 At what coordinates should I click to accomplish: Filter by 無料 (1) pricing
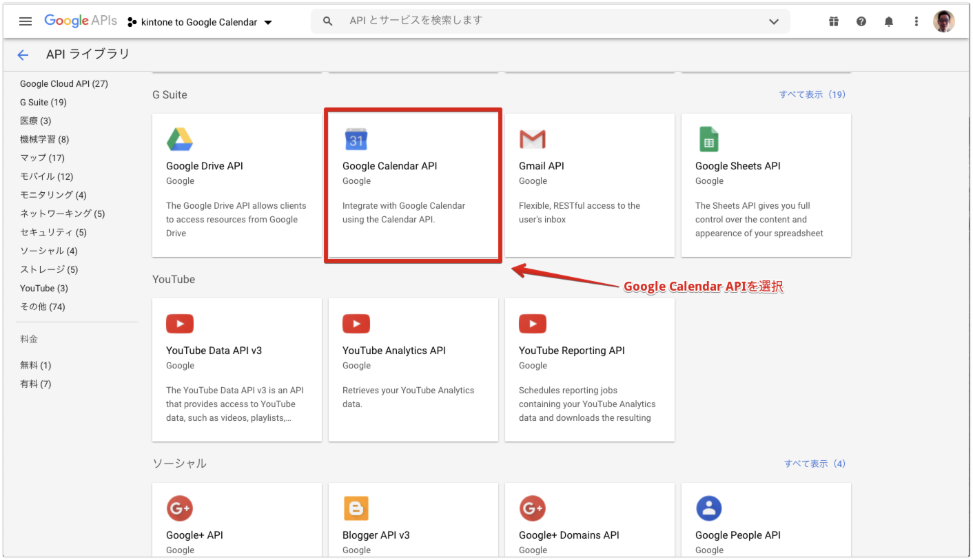pyautogui.click(x=36, y=365)
